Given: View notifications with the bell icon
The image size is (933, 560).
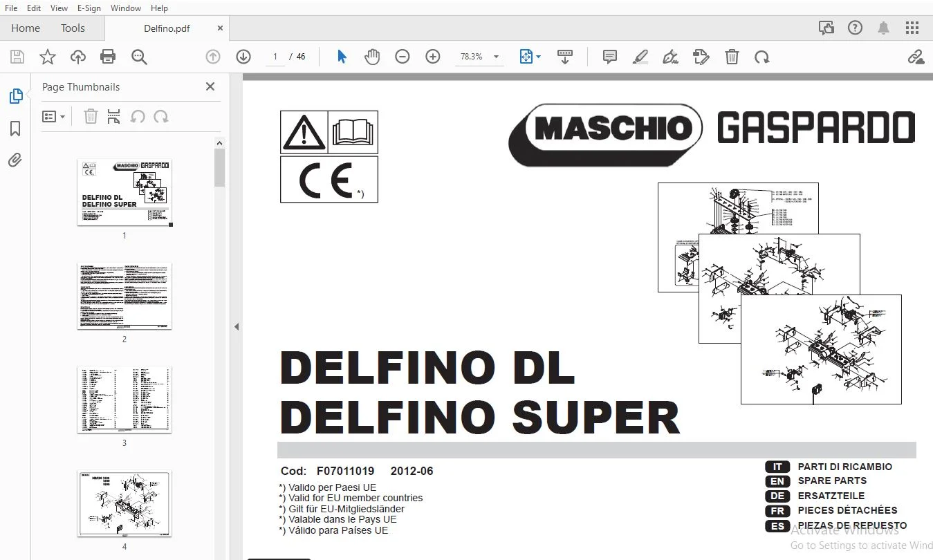Looking at the screenshot, I should pyautogui.click(x=884, y=28).
